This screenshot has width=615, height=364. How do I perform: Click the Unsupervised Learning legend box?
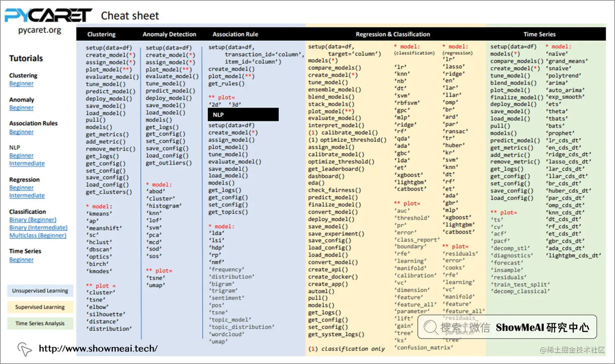[40, 291]
